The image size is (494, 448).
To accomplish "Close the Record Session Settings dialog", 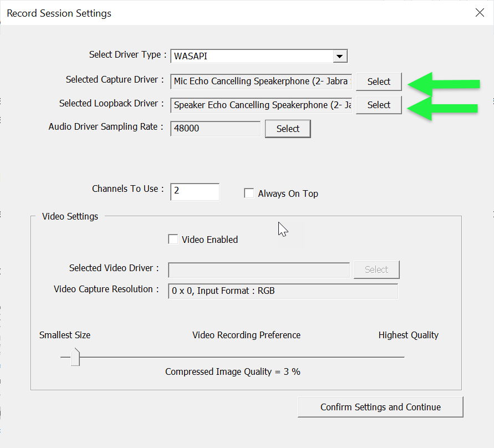I will click(480, 13).
